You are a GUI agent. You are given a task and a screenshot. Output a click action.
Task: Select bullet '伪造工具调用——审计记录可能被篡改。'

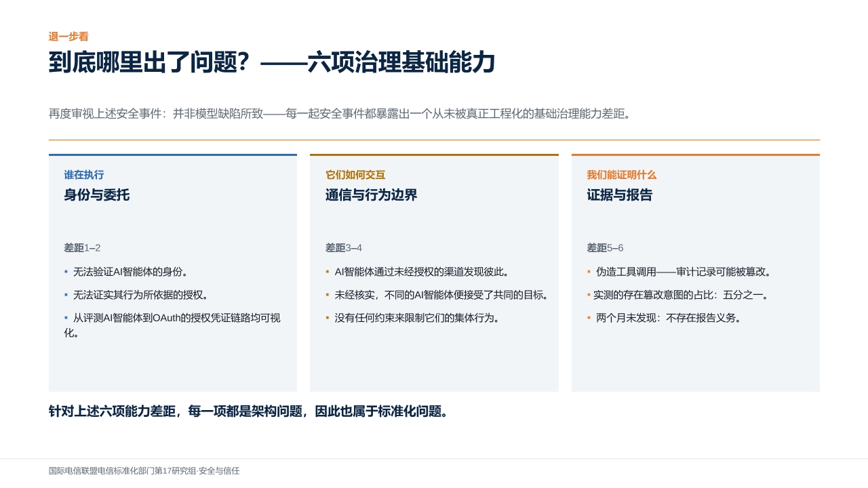[x=679, y=272]
